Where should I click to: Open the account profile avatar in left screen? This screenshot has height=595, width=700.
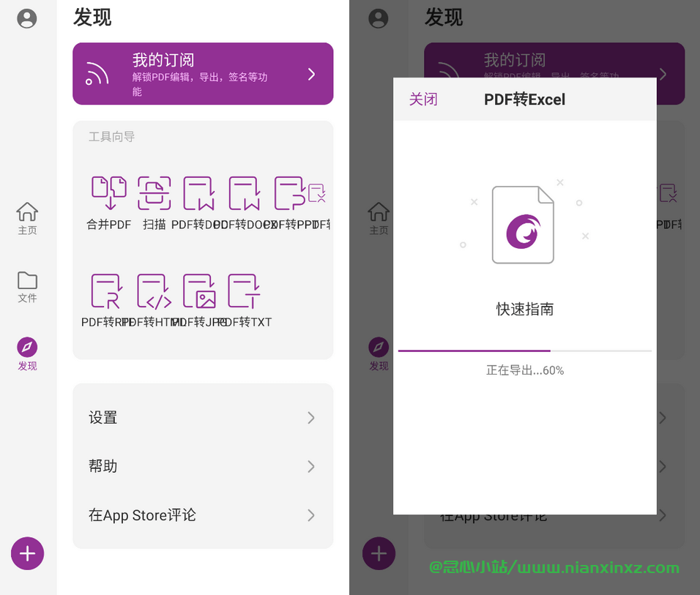pyautogui.click(x=27, y=19)
